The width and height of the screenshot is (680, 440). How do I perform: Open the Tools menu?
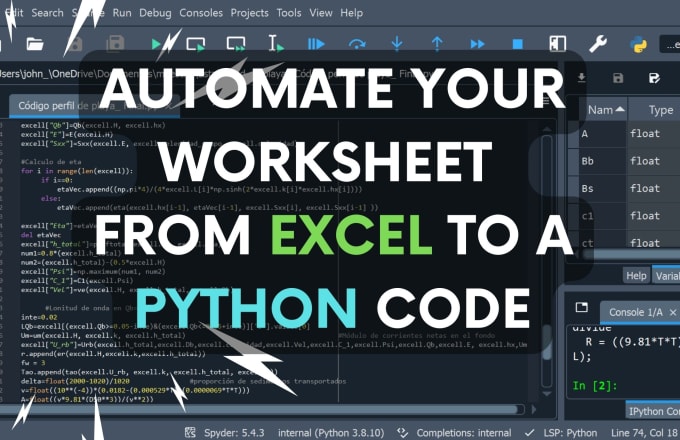[289, 13]
